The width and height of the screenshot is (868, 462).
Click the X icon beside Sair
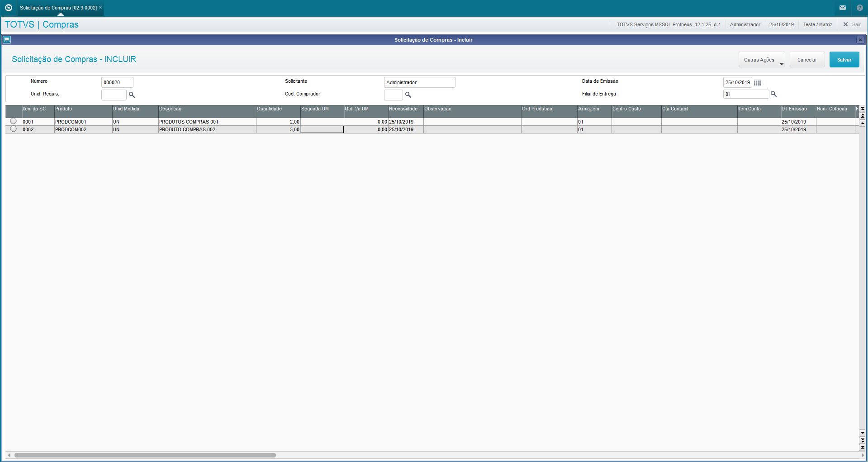(845, 24)
